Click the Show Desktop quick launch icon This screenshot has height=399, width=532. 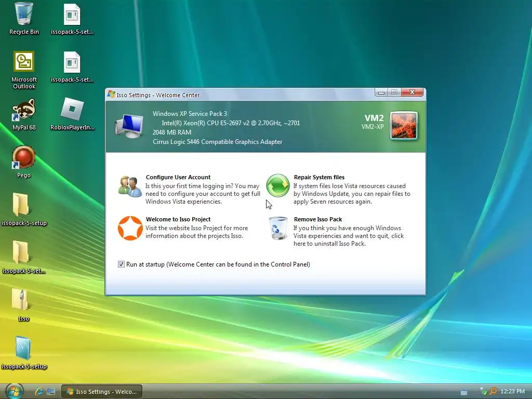click(x=51, y=392)
